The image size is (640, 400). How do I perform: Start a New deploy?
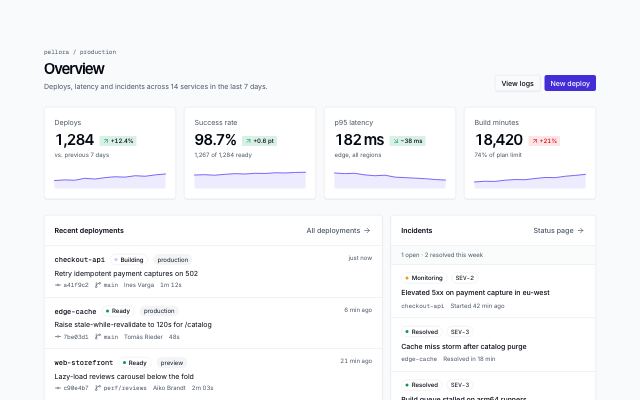(570, 83)
